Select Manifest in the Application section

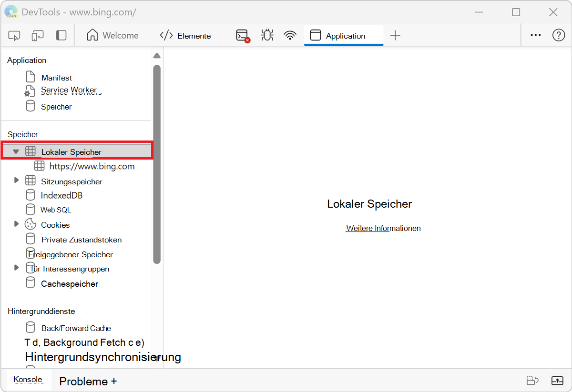pyautogui.click(x=57, y=78)
